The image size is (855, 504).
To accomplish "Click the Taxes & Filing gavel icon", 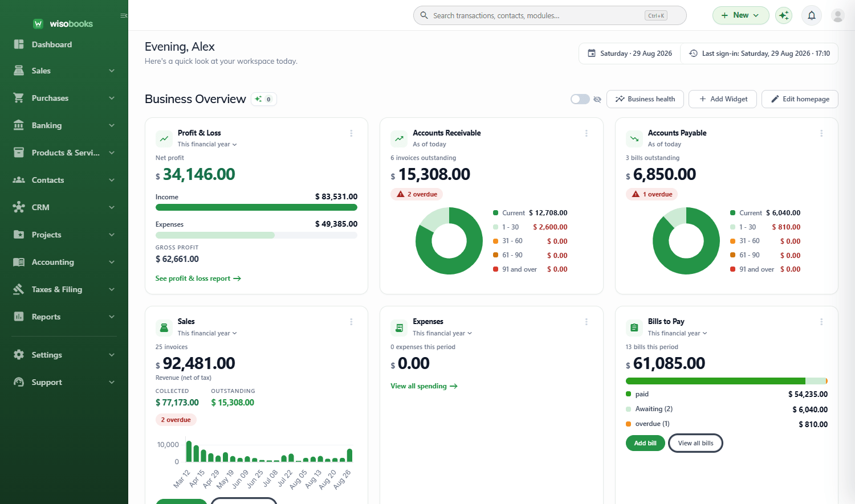I will point(19,289).
